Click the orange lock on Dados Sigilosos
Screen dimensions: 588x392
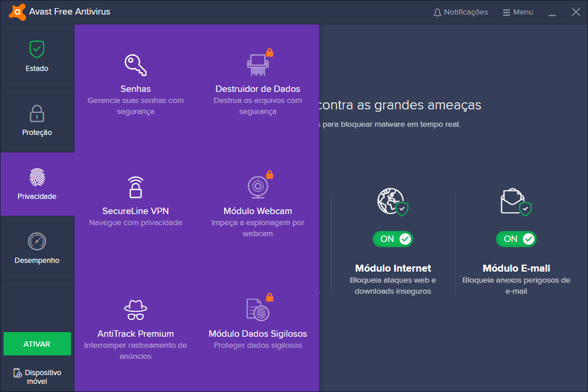(270, 298)
